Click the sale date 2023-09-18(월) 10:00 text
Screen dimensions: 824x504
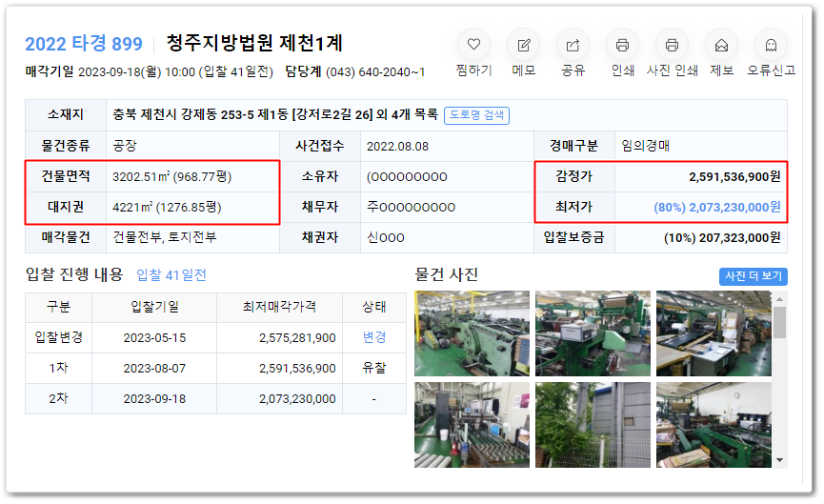(136, 72)
